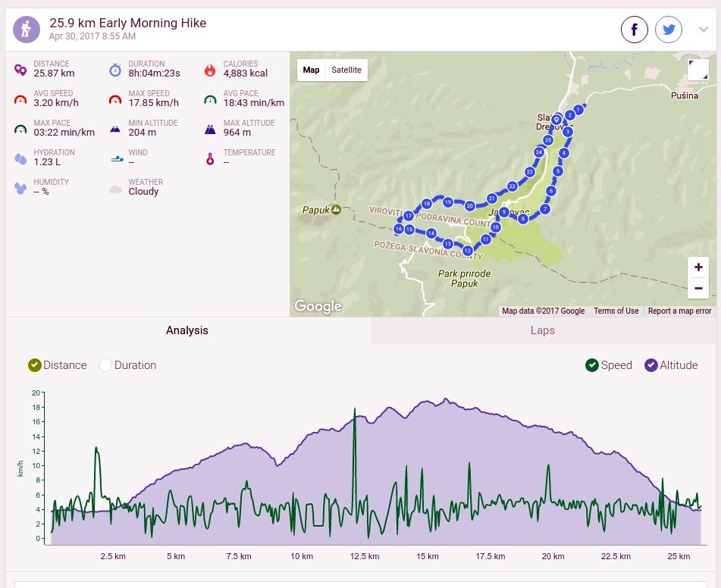Image resolution: width=721 pixels, height=588 pixels.
Task: Switch map to Satellite view
Action: (346, 70)
